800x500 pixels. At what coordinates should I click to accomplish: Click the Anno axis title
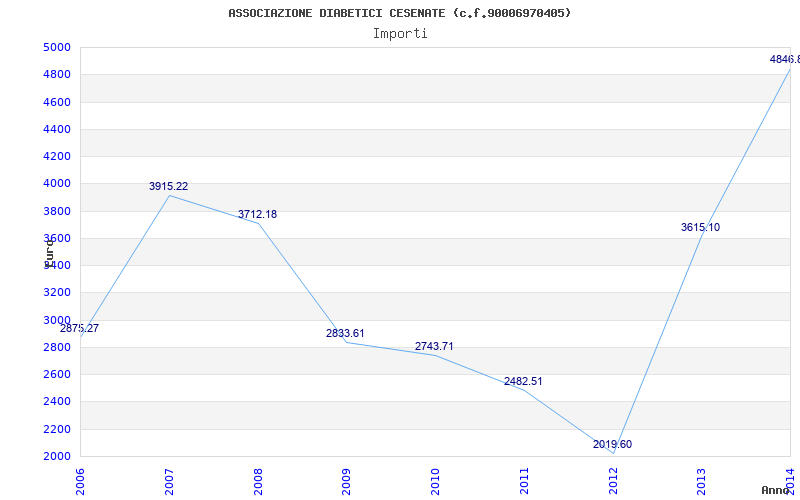(x=774, y=490)
